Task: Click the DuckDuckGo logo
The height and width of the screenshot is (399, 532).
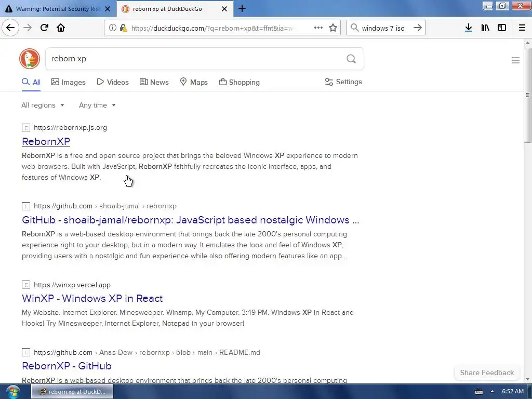Action: click(x=30, y=59)
